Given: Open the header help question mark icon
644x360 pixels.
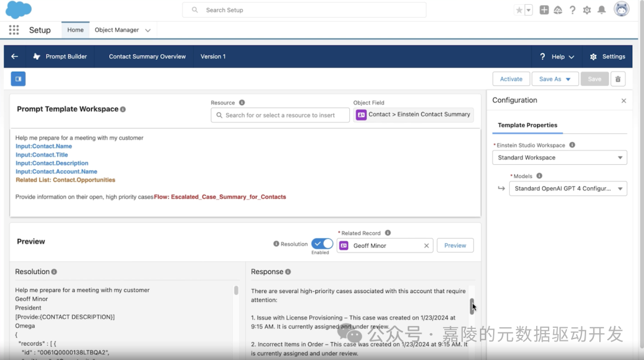Looking at the screenshot, I should pyautogui.click(x=572, y=10).
